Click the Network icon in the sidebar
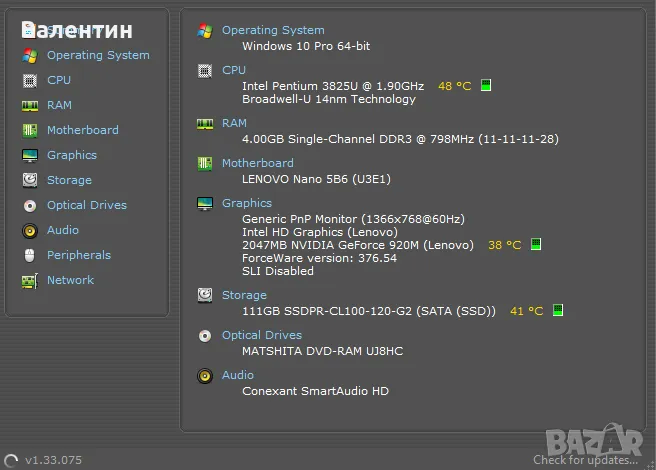 pyautogui.click(x=29, y=280)
